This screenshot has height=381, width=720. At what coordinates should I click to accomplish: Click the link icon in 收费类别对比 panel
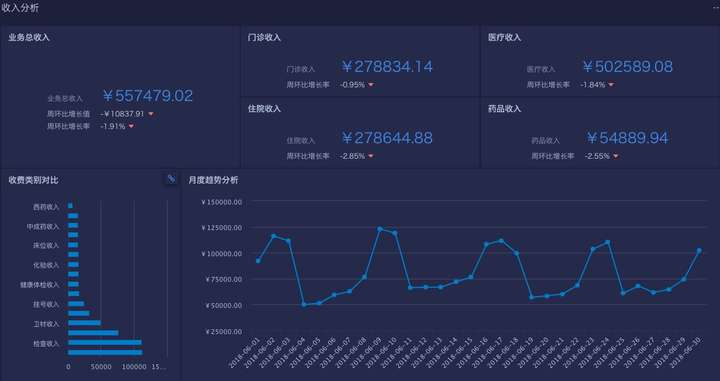pos(171,179)
